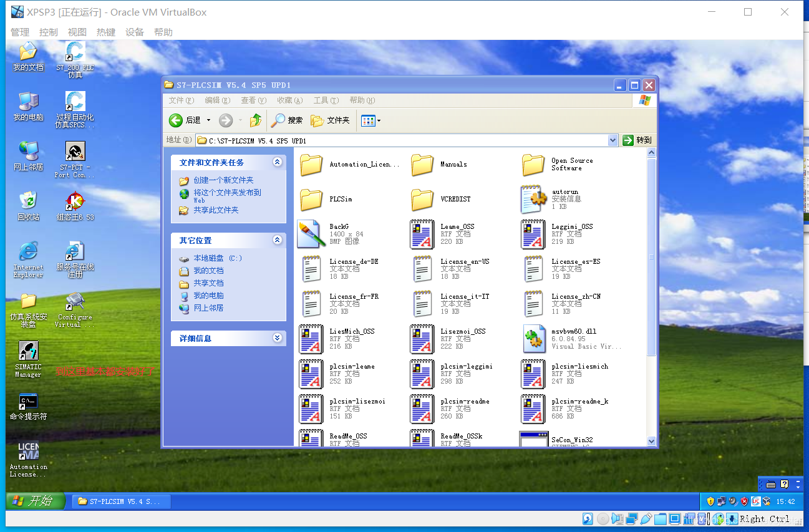Click the file list scroll down arrow
This screenshot has height=532, width=809.
(x=652, y=441)
